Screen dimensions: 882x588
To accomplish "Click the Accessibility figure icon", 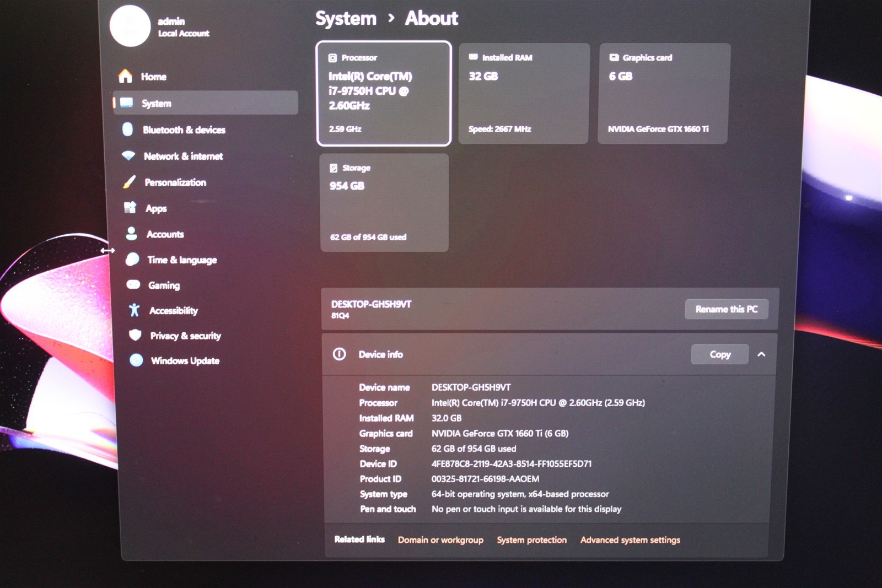I will pos(135,310).
